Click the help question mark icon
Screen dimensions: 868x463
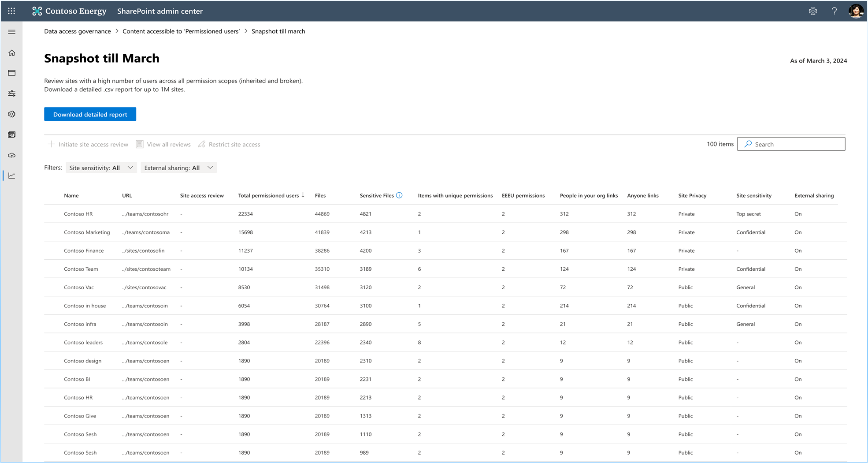tap(834, 11)
